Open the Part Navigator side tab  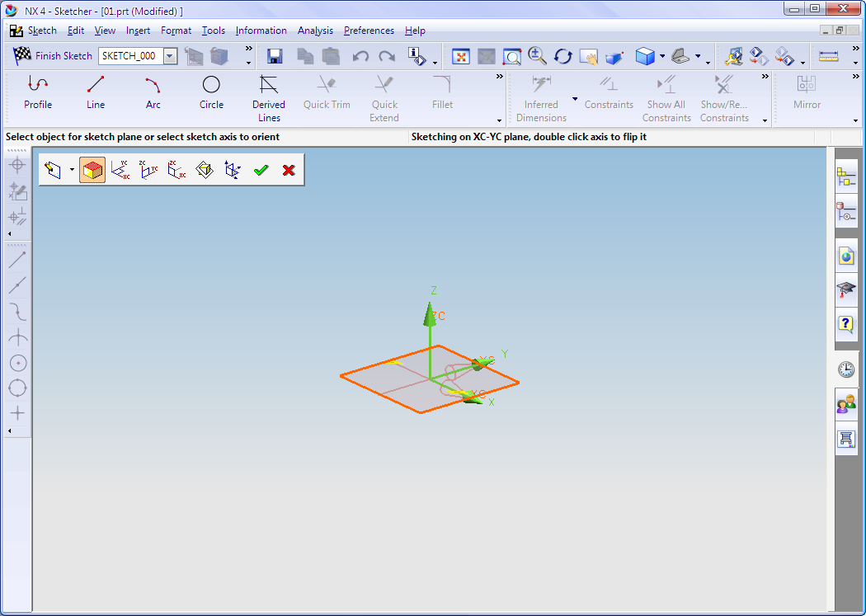[846, 211]
